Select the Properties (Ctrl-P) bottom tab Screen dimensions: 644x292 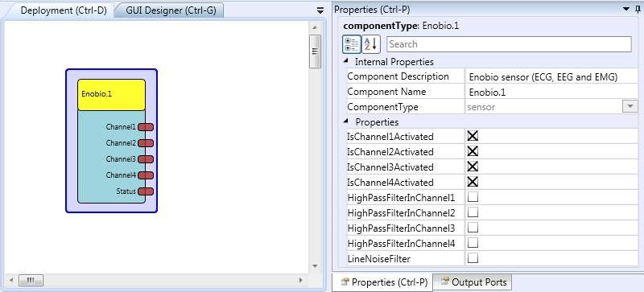(x=385, y=282)
